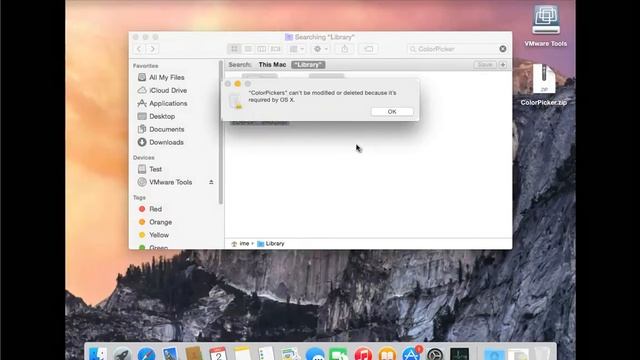This screenshot has height=360, width=640.
Task: Go forward with the Finder forward arrow
Action: (x=153, y=49)
